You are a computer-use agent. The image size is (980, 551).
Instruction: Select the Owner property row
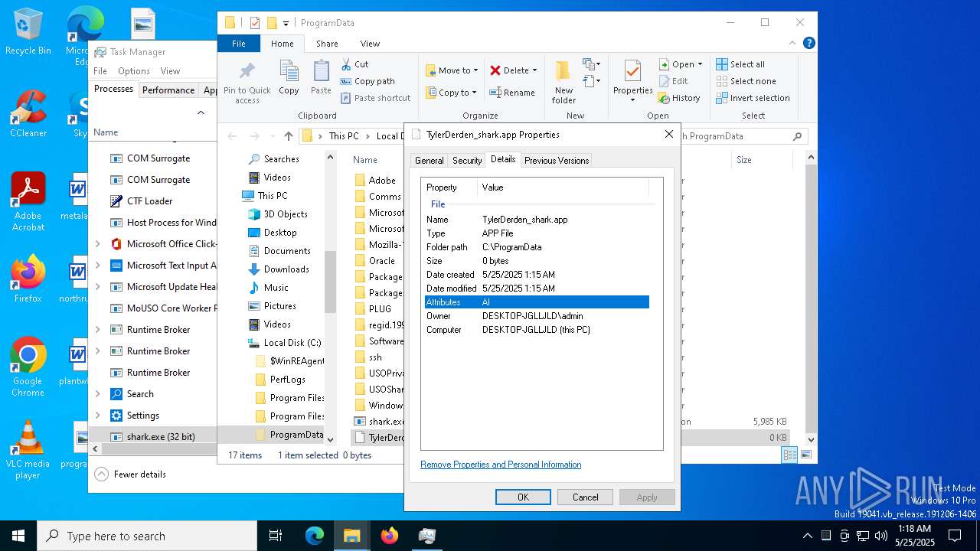[x=537, y=316]
